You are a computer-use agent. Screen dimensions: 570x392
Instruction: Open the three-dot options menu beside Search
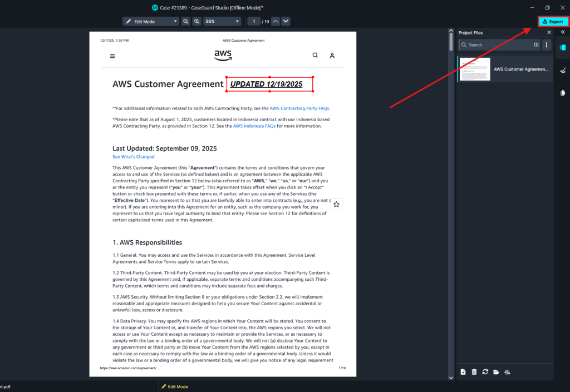[x=547, y=45]
